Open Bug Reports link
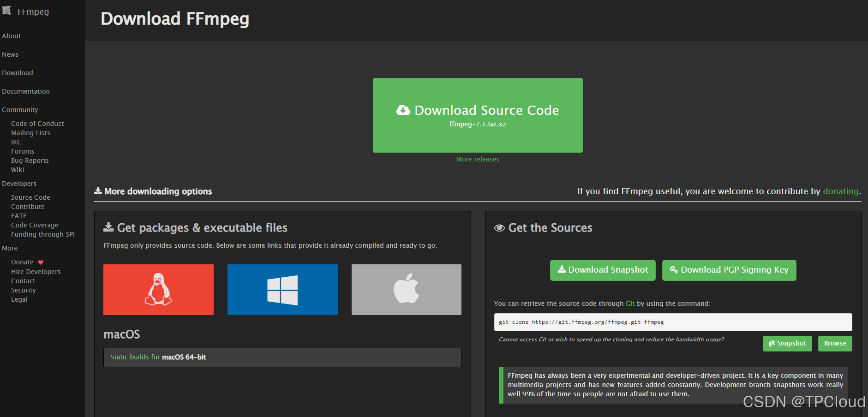The image size is (868, 417). (x=30, y=161)
